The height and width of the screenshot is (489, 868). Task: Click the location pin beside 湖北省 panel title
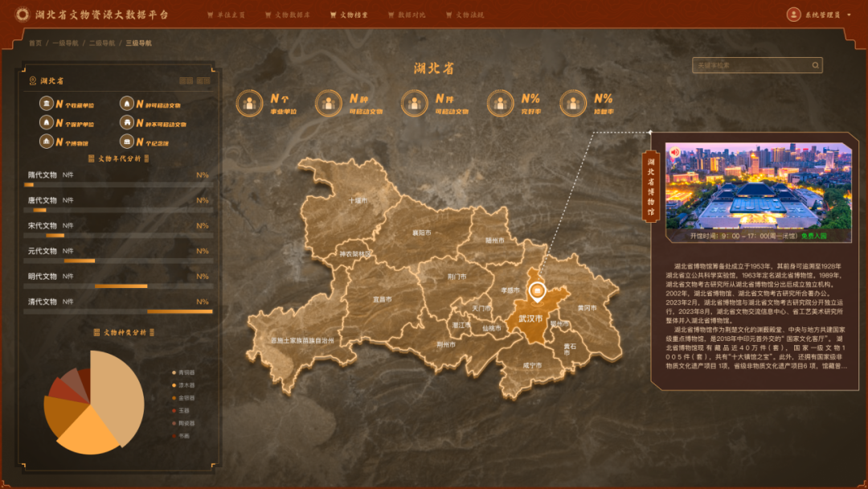[x=33, y=81]
